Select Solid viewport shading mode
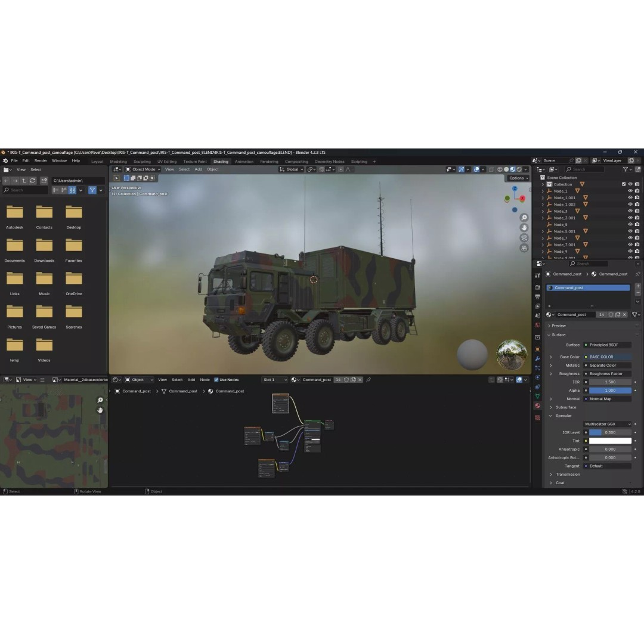Screen dimensions: 644x644 [506, 169]
